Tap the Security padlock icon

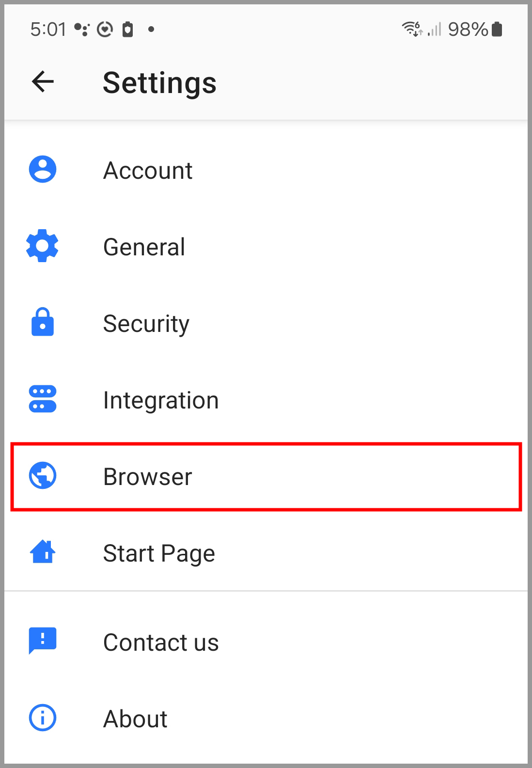tap(43, 322)
